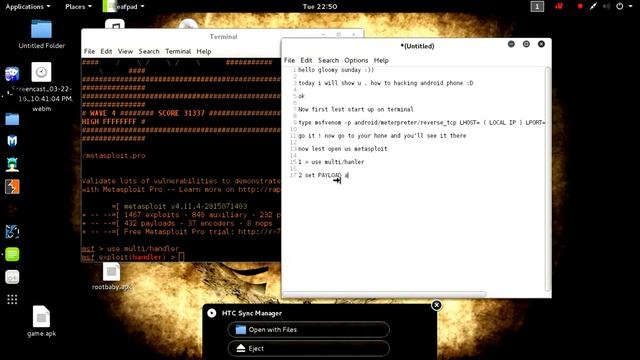Image resolution: width=640 pixels, height=360 pixels.
Task: Open Edit menu in Leafpad window
Action: coord(306,60)
